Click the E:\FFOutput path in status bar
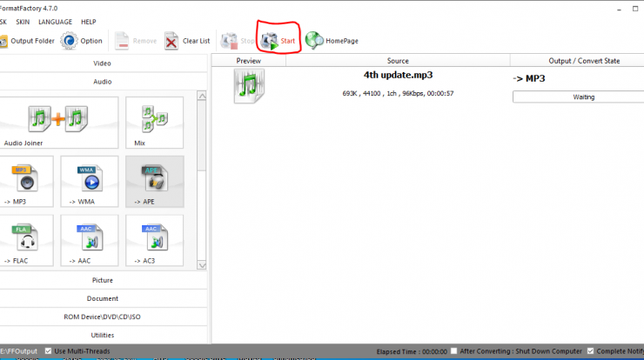This screenshot has width=644, height=360. click(x=19, y=351)
